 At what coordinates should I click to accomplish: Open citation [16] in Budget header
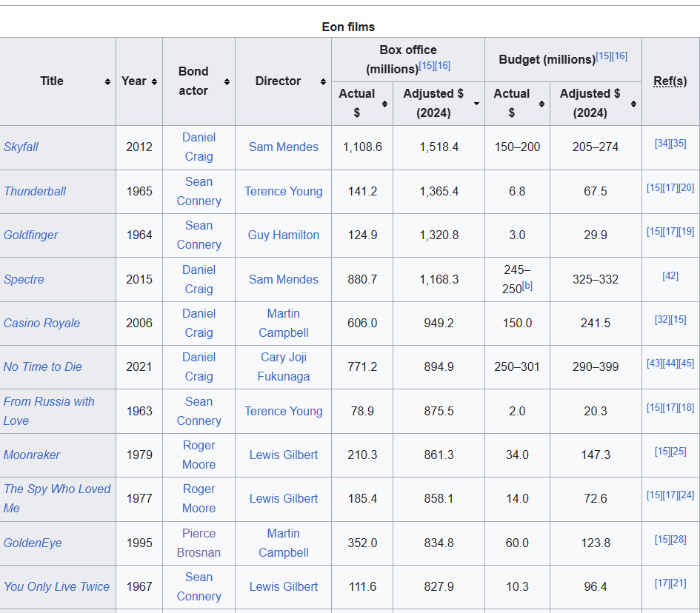pos(620,56)
